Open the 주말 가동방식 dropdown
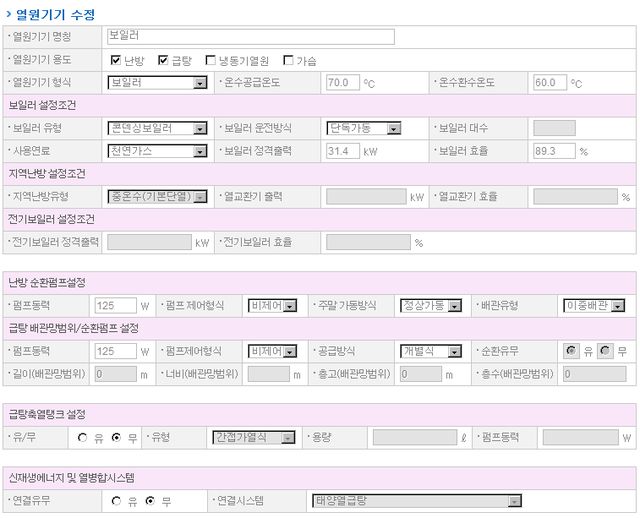The height and width of the screenshot is (518, 640). 429,305
